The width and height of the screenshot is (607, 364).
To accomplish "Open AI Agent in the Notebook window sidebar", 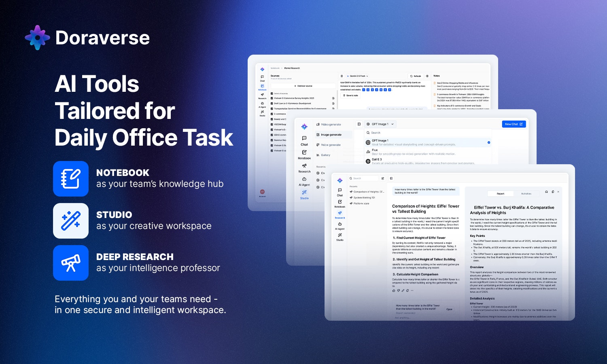I will tap(262, 105).
